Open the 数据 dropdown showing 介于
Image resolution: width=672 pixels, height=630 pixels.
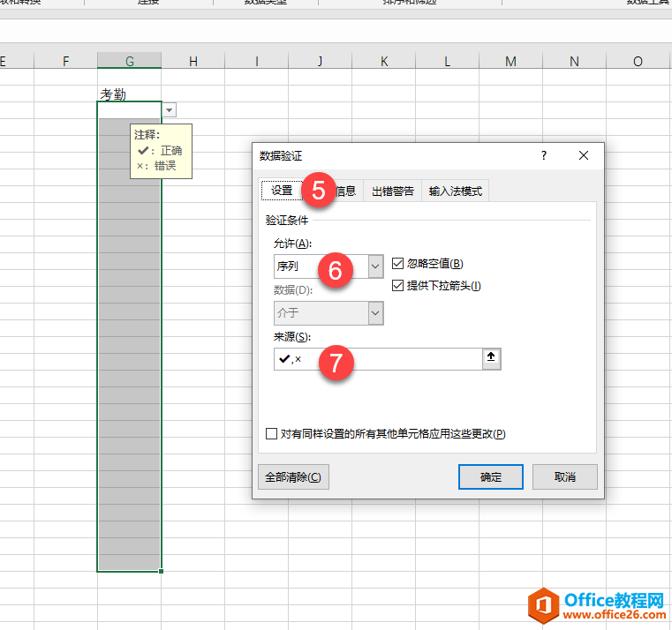375,313
